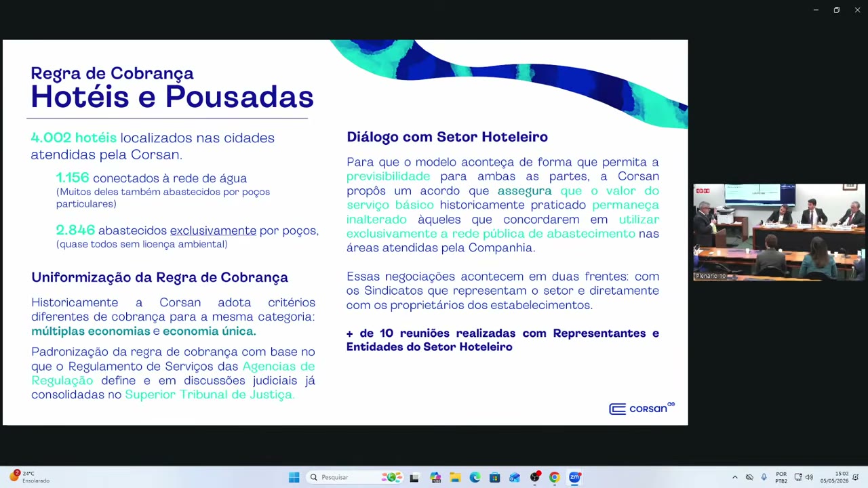The height and width of the screenshot is (488, 868).
Task: Launch Microsoft 365 Copilot from taskbar
Action: pos(435,477)
